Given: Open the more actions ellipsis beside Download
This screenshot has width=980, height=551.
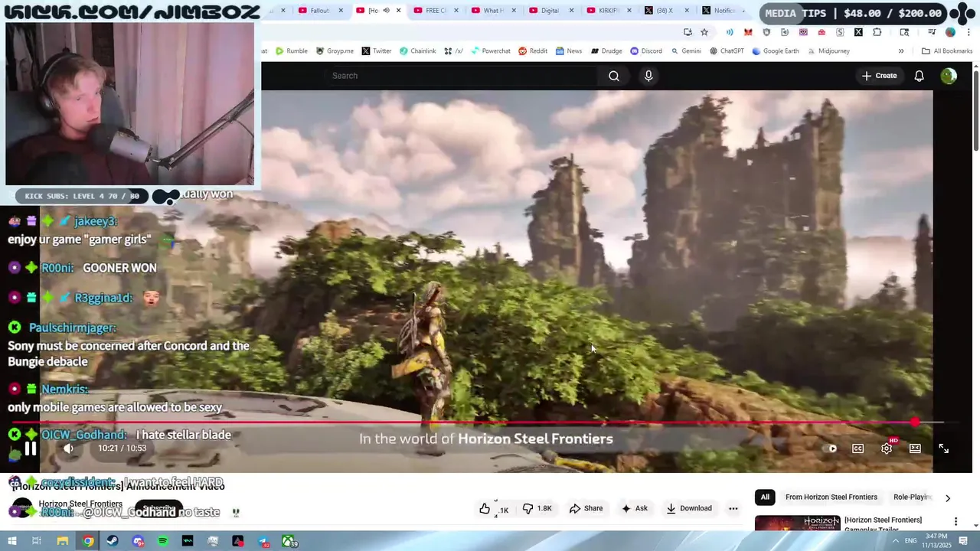Looking at the screenshot, I should point(733,508).
